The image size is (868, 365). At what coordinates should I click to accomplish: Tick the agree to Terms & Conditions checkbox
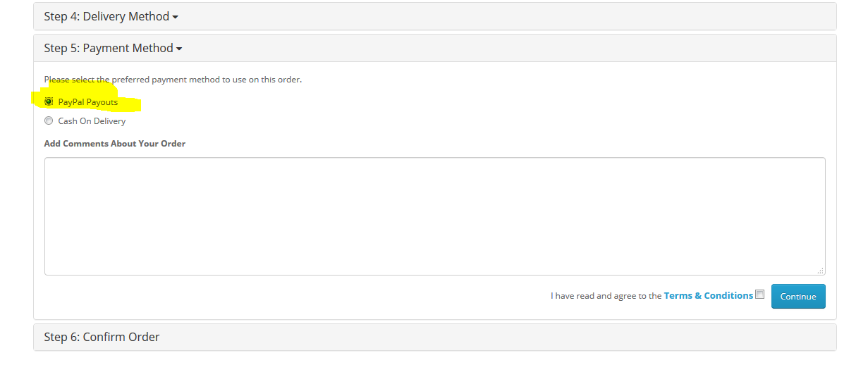pos(759,295)
